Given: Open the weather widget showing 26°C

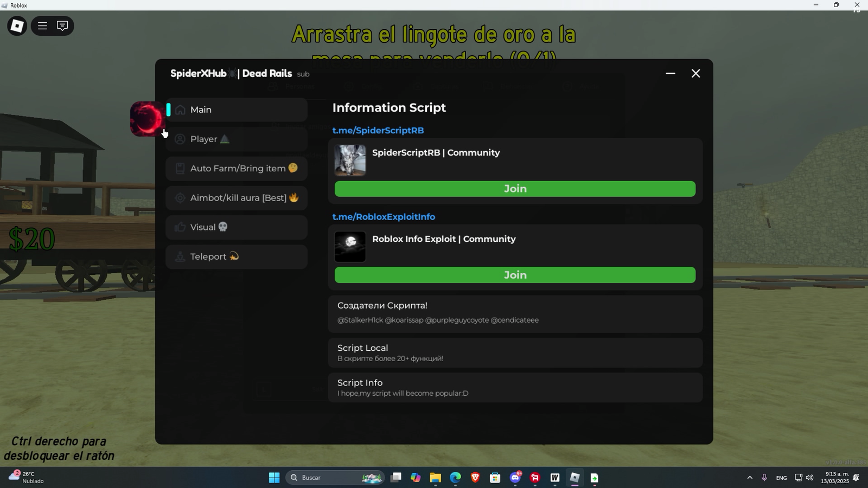Looking at the screenshot, I should tap(26, 477).
